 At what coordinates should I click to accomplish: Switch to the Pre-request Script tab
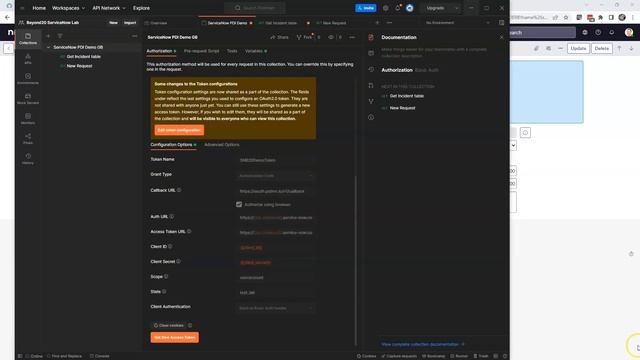pos(202,51)
